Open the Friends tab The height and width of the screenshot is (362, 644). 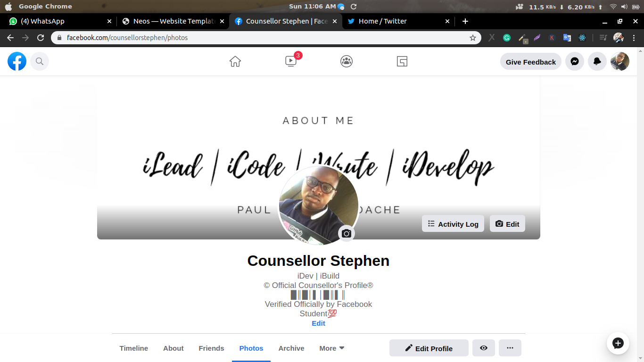coord(211,348)
